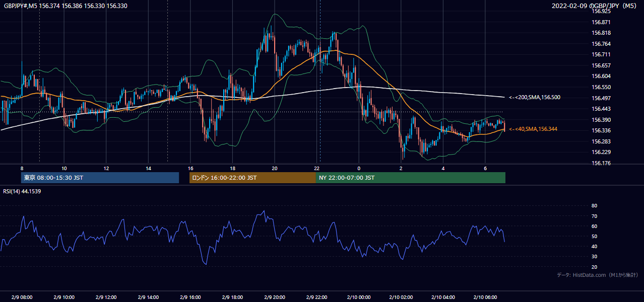This screenshot has width=644, height=302.
Task: Click the RSI scale value 50
Action: tap(594, 236)
